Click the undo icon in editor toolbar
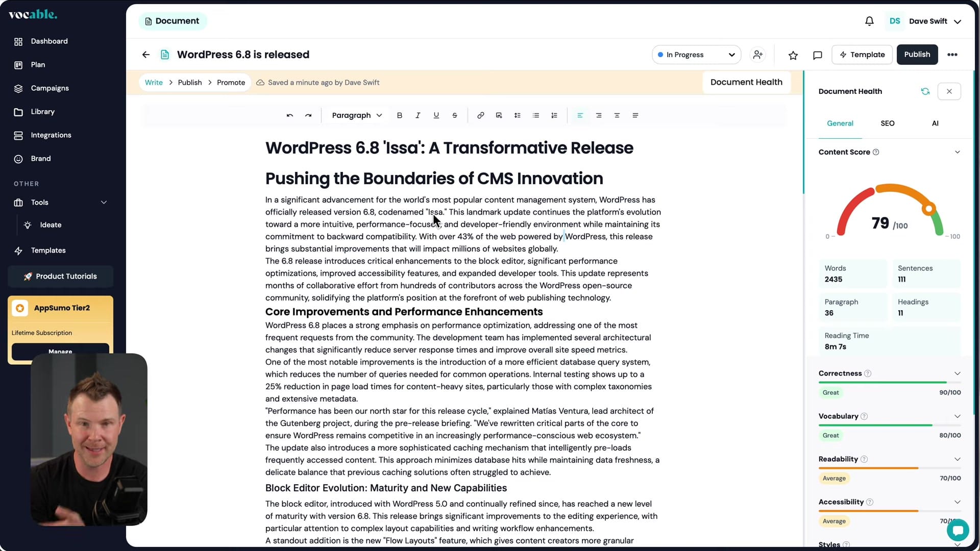Image resolution: width=980 pixels, height=551 pixels. [290, 115]
